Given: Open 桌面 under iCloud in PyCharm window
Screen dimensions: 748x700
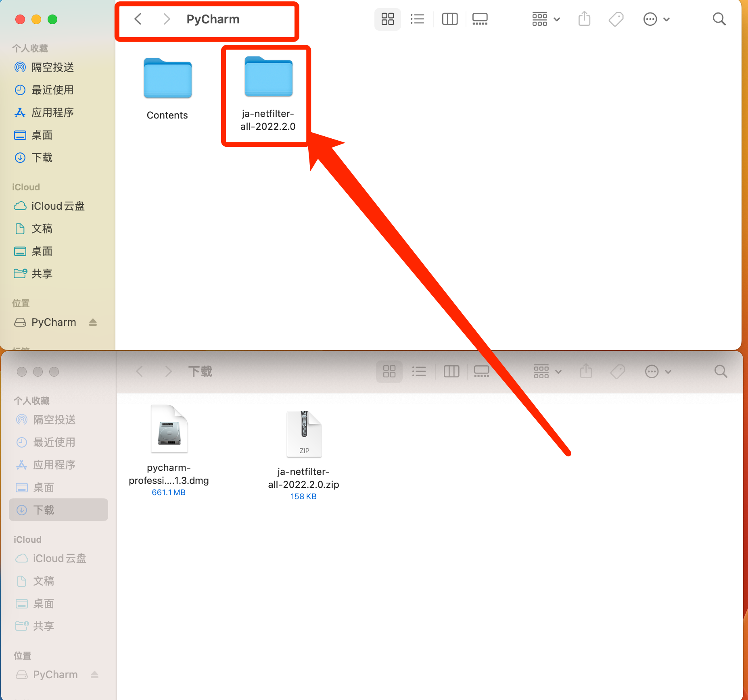Looking at the screenshot, I should (x=34, y=251).
